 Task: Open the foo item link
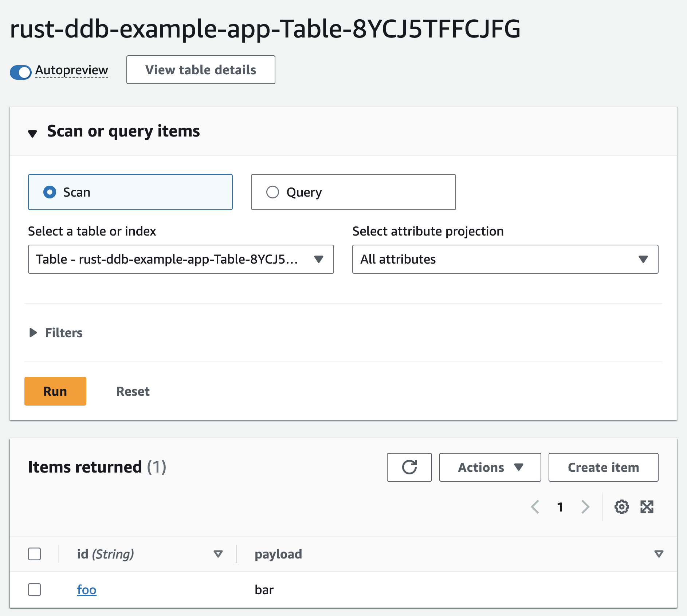86,590
